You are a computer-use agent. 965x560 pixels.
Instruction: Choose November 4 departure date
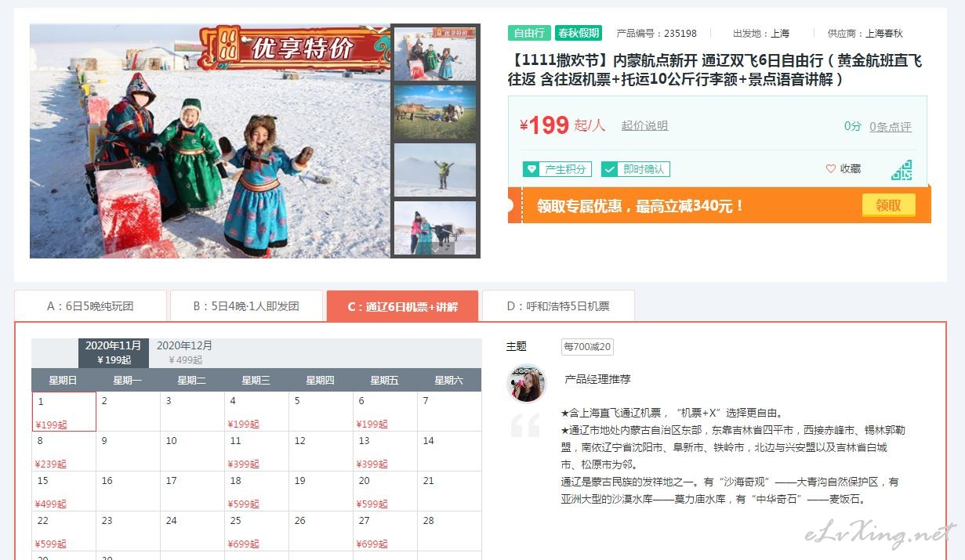(256, 412)
